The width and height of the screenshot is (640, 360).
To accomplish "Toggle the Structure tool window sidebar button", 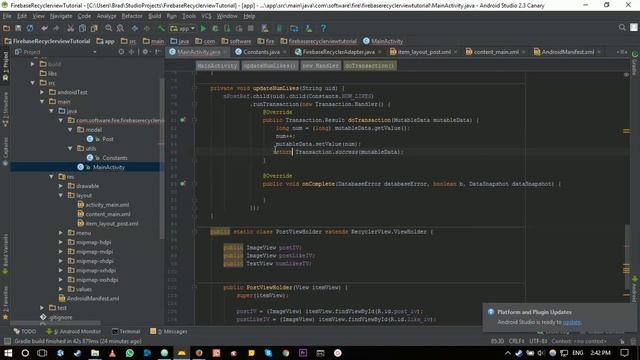I will 5,110.
